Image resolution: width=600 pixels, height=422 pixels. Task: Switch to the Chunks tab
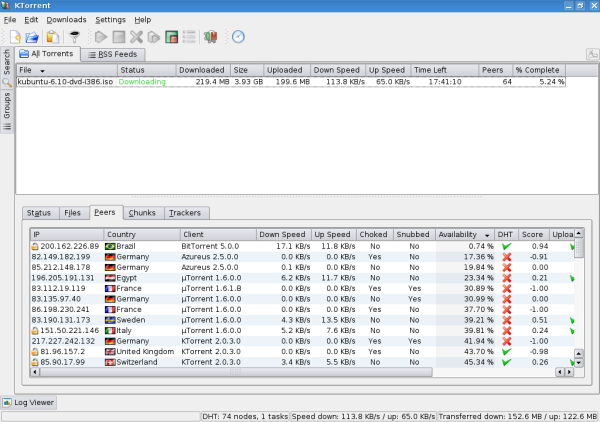point(142,213)
